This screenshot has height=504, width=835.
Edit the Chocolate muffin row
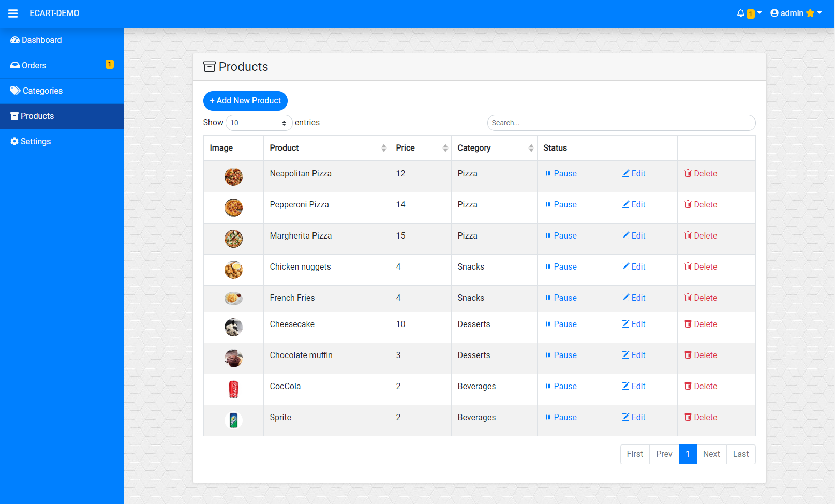click(x=633, y=355)
